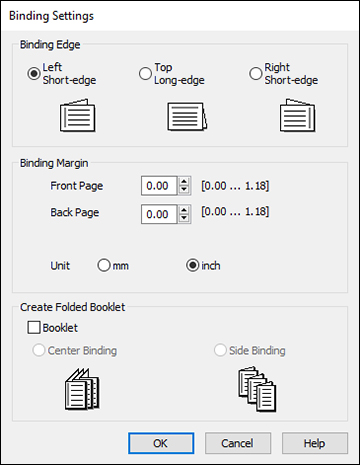Click the Side Binding booklet illustration
The image size is (360, 465).
click(x=257, y=389)
